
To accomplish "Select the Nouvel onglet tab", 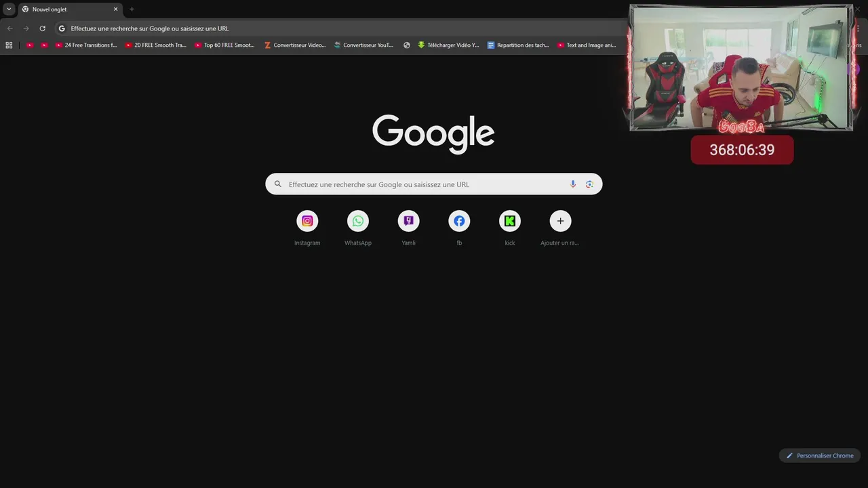I will tap(69, 9).
